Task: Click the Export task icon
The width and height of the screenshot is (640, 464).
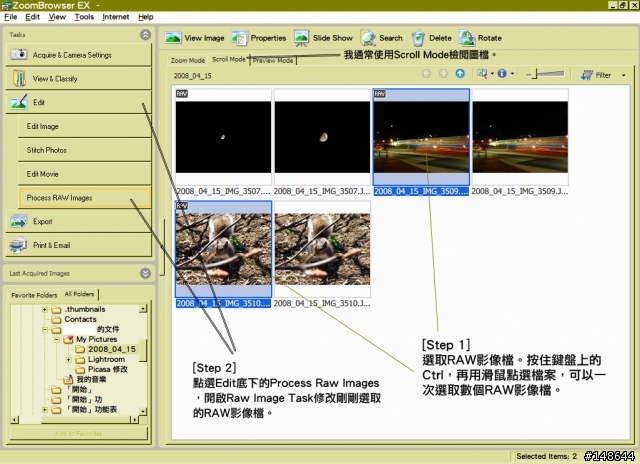Action: click(19, 221)
